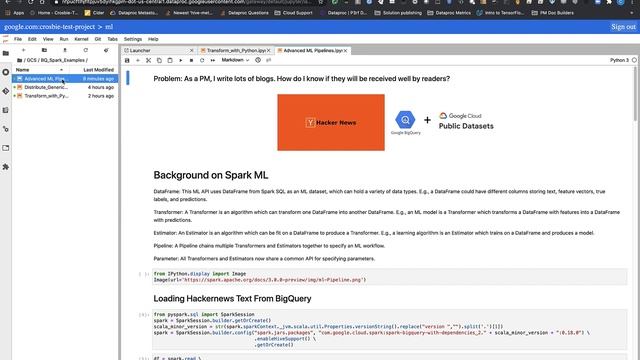The image size is (640, 360).
Task: Open the Open Tabs sidebar icon
Action: (x=6, y=148)
